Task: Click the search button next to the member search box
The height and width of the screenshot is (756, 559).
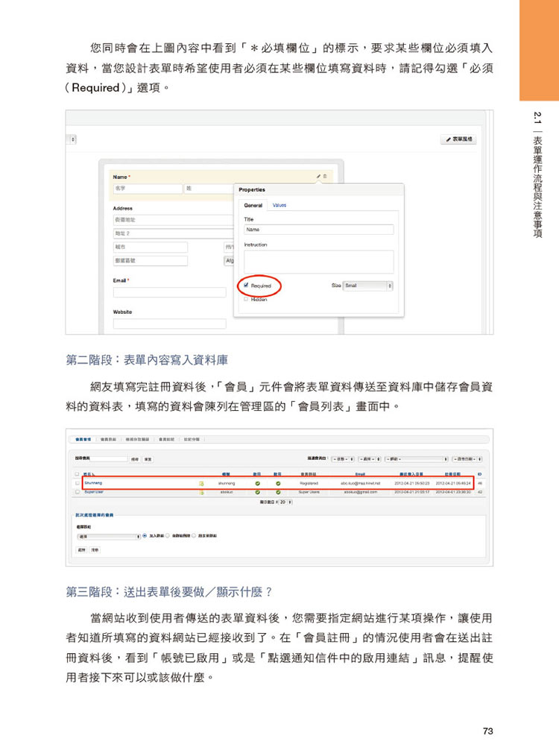Action: pos(135,459)
